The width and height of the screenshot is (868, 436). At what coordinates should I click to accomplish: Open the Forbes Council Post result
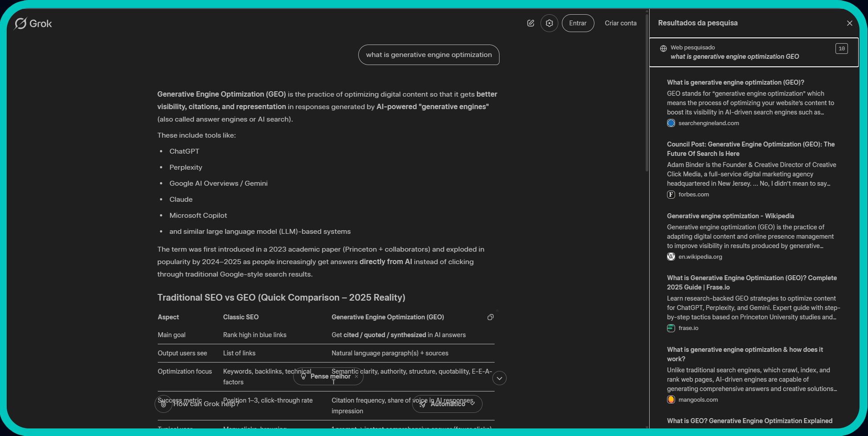751,149
